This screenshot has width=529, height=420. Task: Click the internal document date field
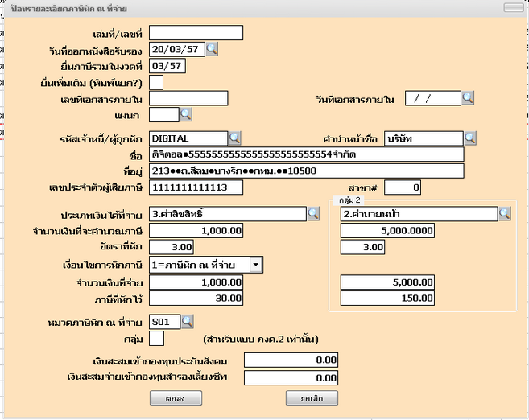click(x=433, y=98)
